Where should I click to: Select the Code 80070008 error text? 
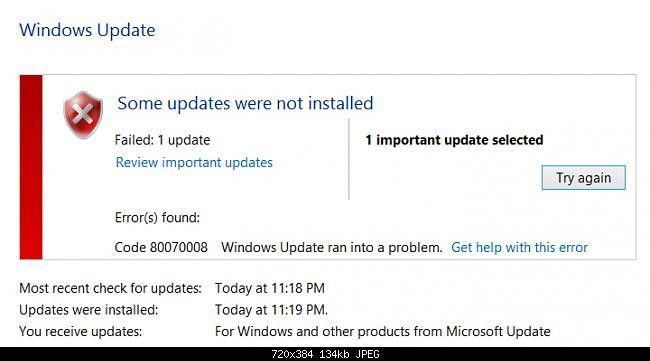pyautogui.click(x=161, y=247)
